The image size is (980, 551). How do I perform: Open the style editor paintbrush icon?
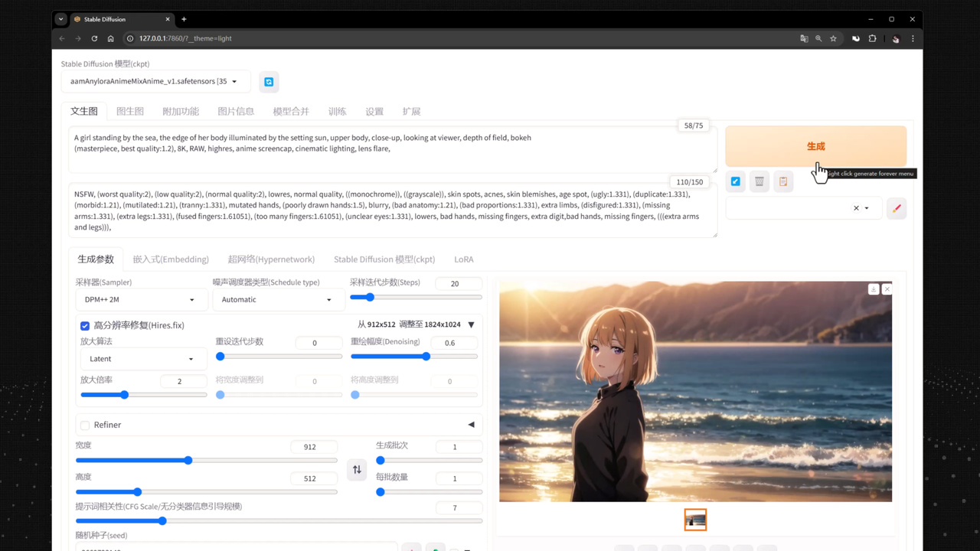(897, 208)
